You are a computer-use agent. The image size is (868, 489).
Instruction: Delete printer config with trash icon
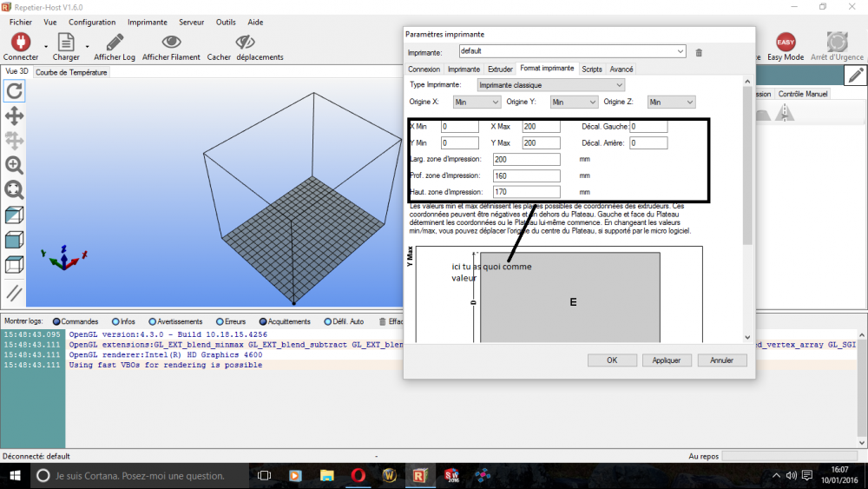pos(699,53)
